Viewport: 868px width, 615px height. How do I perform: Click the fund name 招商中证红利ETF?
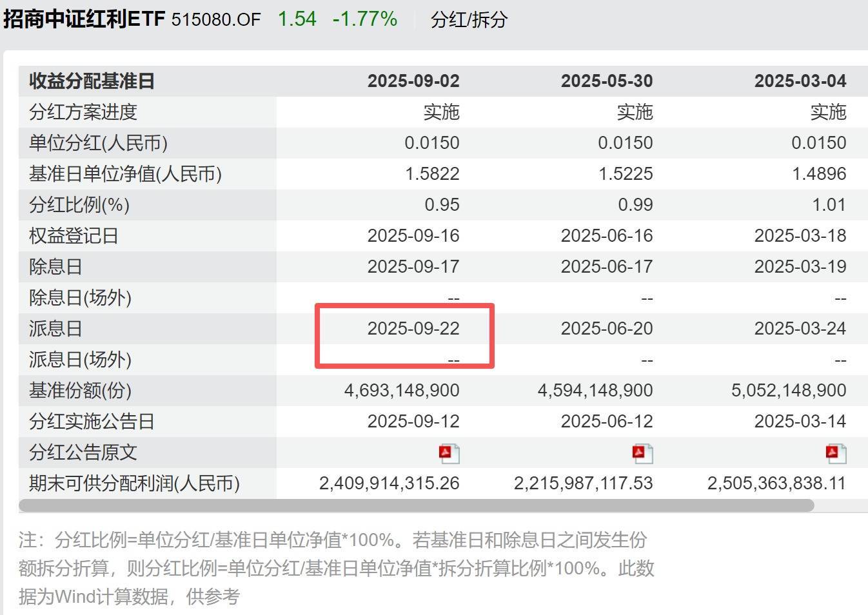click(84, 19)
